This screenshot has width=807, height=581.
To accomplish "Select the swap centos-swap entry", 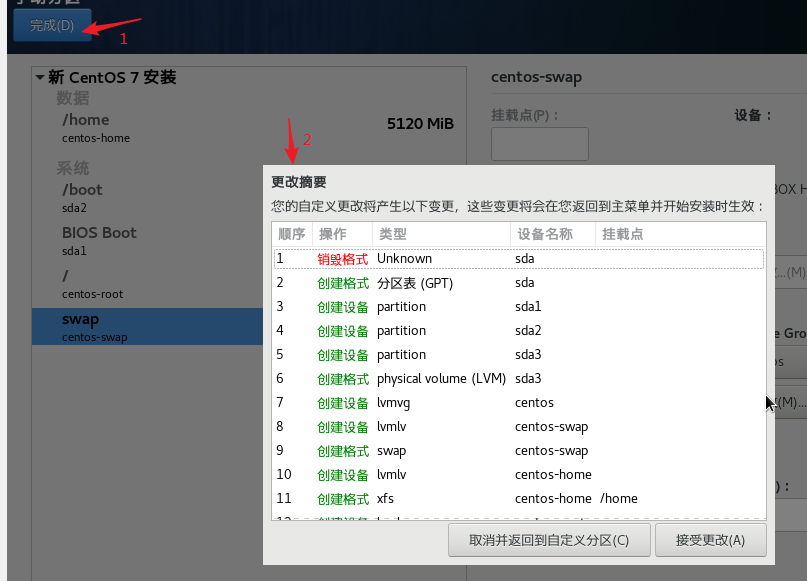I will pos(148,327).
